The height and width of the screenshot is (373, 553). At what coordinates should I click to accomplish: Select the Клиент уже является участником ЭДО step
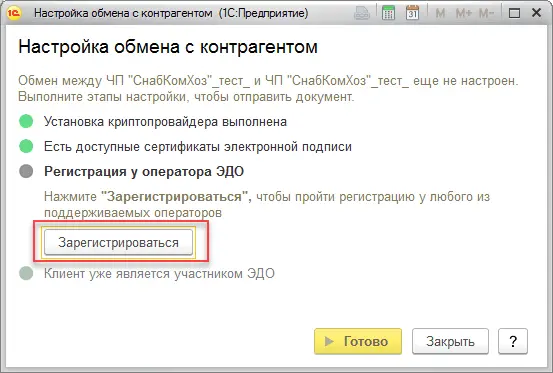[159, 274]
